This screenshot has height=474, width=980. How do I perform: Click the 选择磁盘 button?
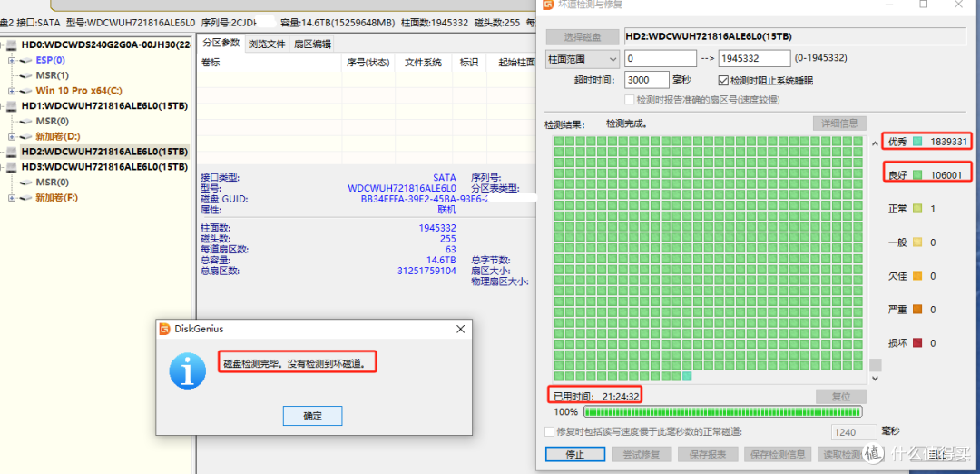point(583,37)
